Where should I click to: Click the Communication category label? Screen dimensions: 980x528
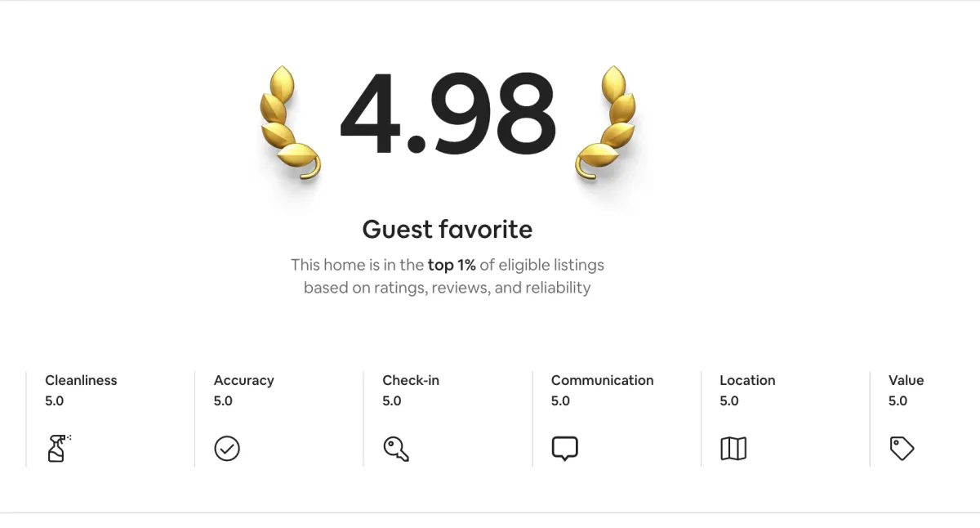[x=602, y=380]
